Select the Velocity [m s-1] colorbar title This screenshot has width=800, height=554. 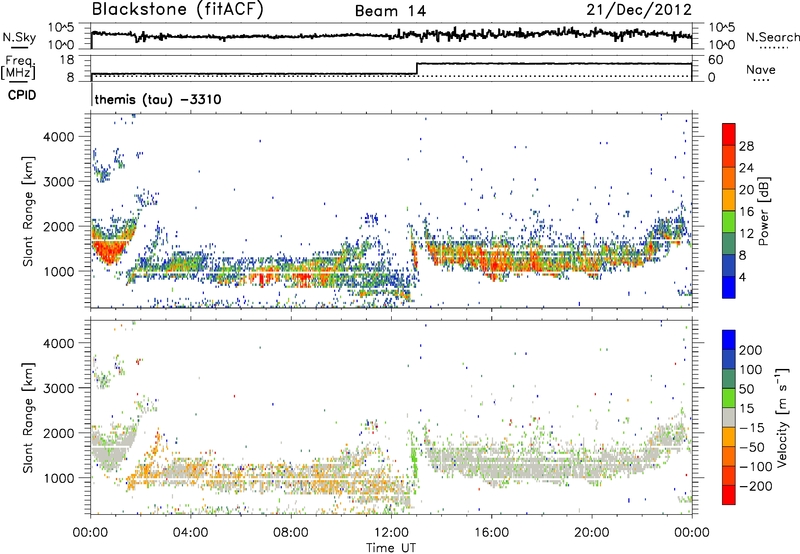pos(781,417)
